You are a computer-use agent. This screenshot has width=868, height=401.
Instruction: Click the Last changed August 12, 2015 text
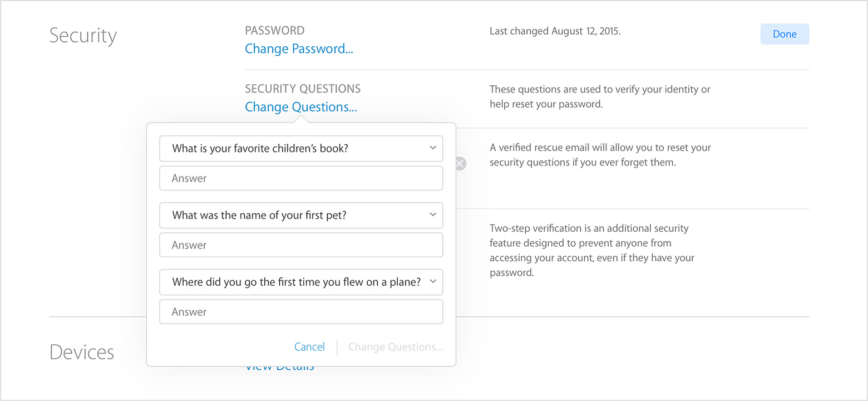555,31
